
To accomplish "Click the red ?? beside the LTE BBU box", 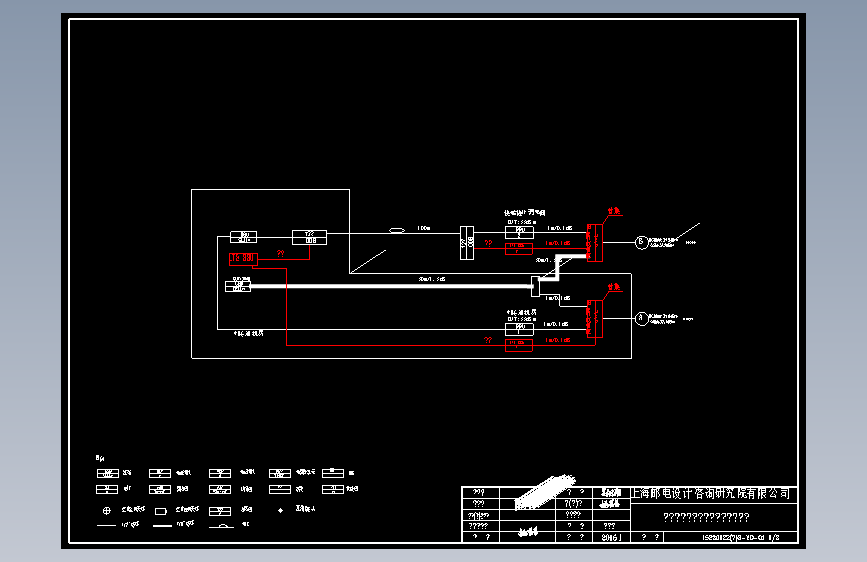I will (x=280, y=253).
